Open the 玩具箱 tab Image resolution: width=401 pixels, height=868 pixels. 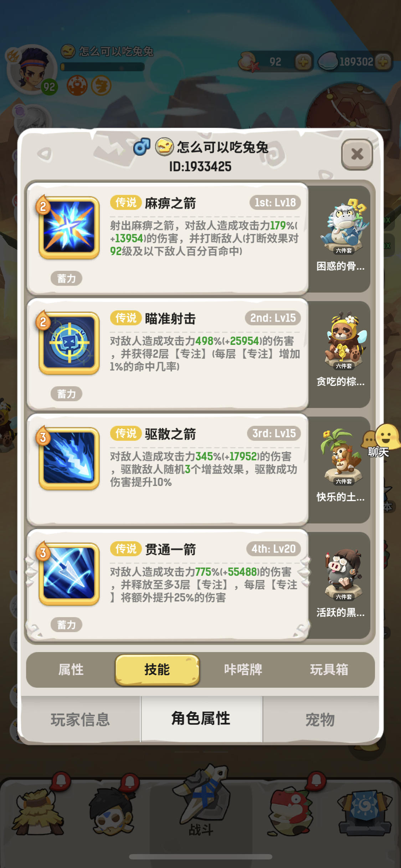coord(329,670)
